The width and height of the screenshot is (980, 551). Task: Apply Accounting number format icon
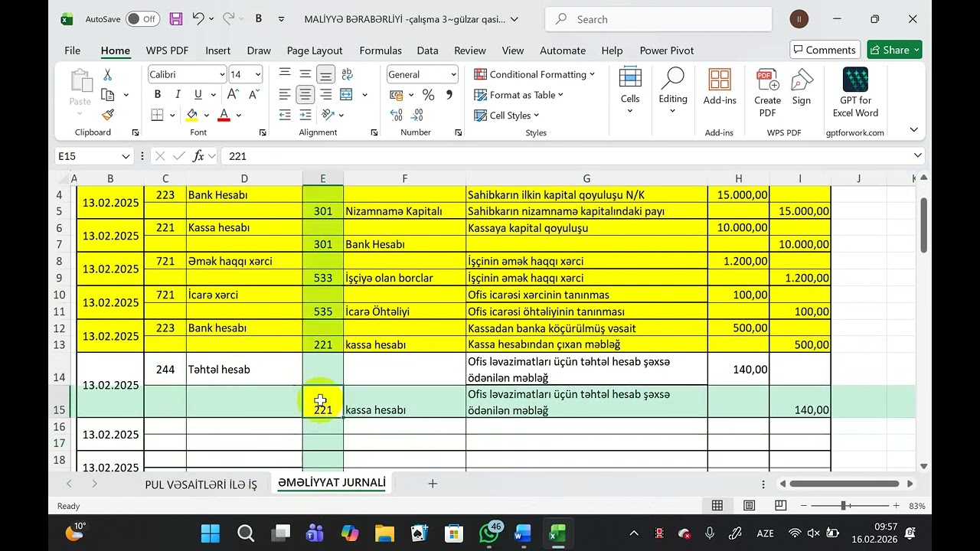[396, 95]
